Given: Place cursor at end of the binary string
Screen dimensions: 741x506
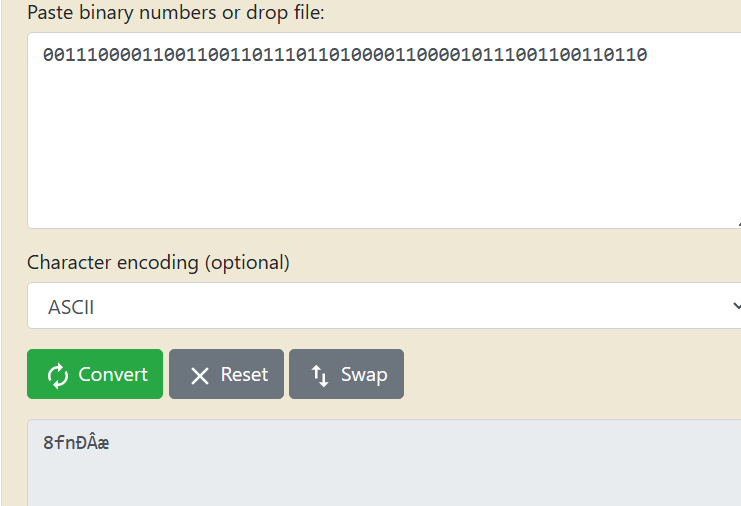Looking at the screenshot, I should (x=647, y=55).
